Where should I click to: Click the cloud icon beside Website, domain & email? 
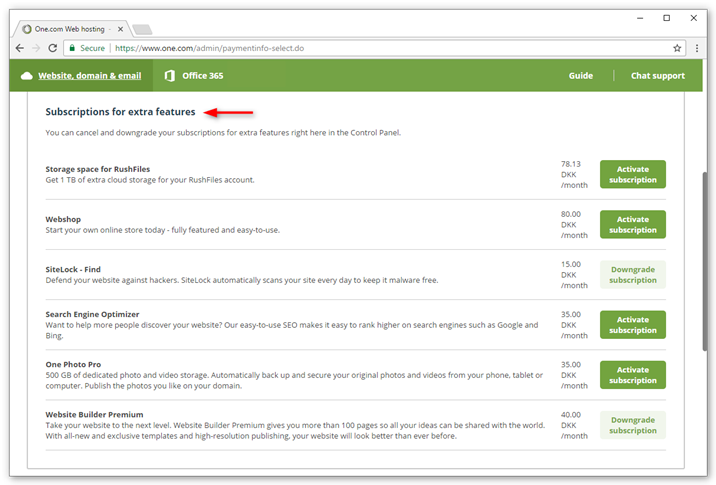point(26,76)
